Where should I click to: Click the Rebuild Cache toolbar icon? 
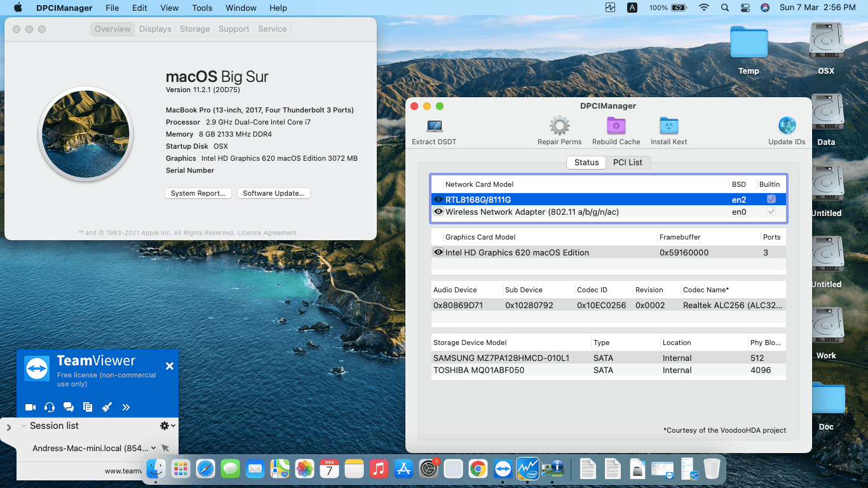(x=616, y=126)
